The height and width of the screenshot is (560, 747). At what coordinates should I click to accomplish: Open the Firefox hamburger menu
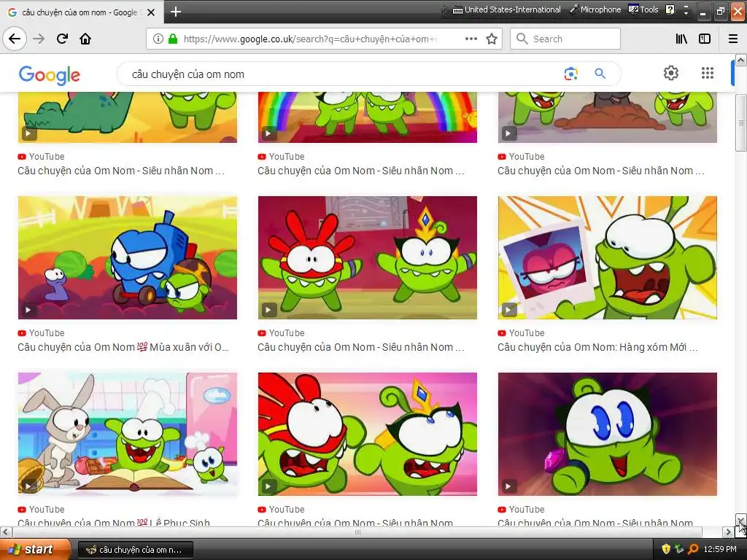[733, 39]
